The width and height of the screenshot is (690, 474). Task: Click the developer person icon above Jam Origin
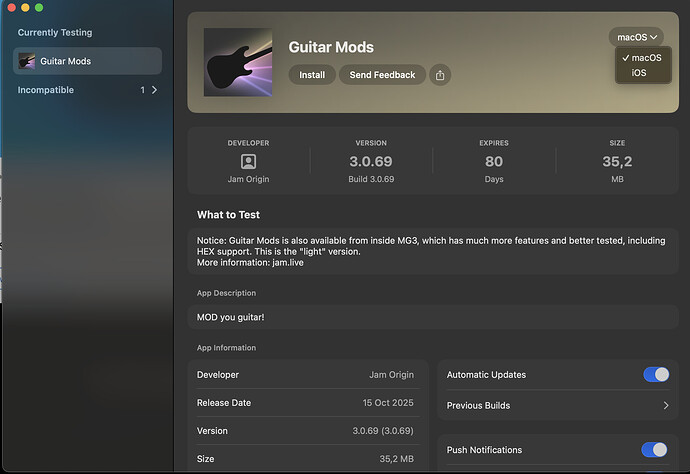(x=248, y=161)
